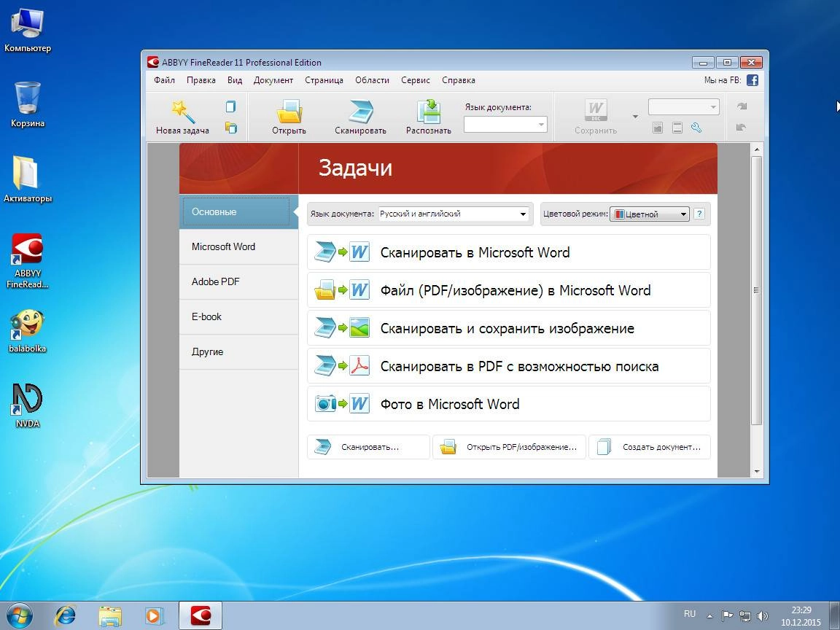Click the page layout icon beside the wrench
The width and height of the screenshot is (840, 630).
click(x=677, y=128)
